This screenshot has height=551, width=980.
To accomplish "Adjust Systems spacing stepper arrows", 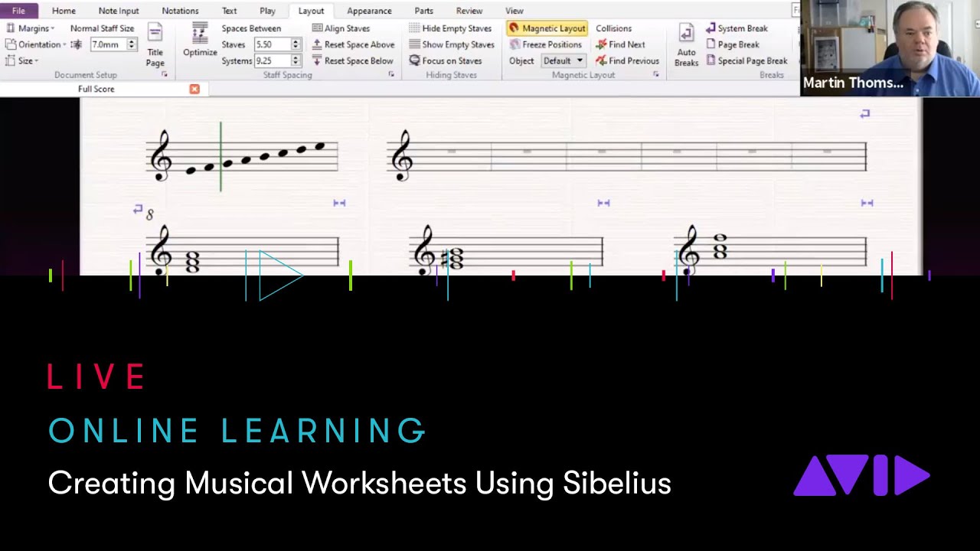I will tap(296, 60).
